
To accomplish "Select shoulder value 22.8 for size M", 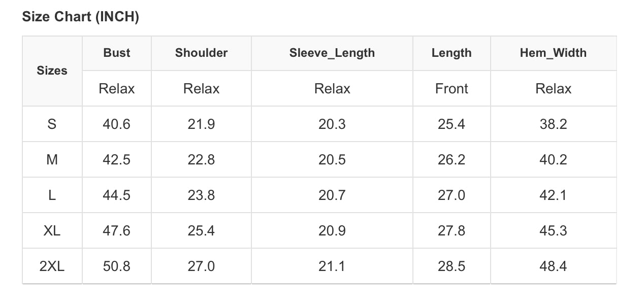I will [201, 160].
